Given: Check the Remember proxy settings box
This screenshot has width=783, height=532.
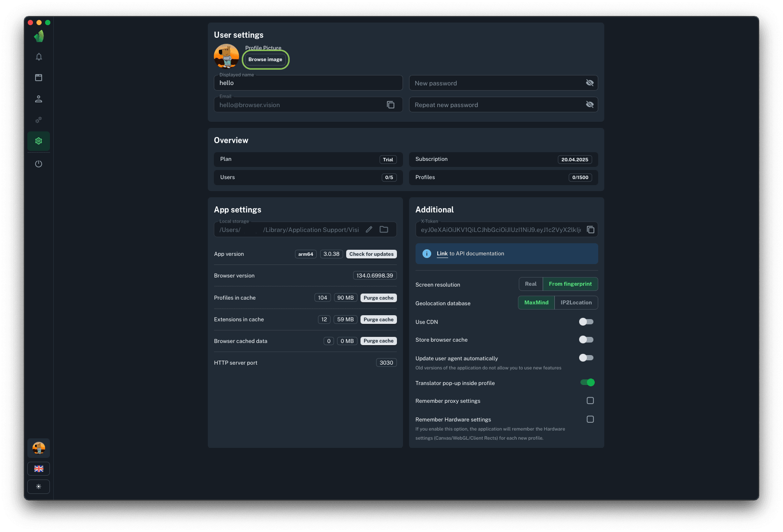Looking at the screenshot, I should [590, 400].
